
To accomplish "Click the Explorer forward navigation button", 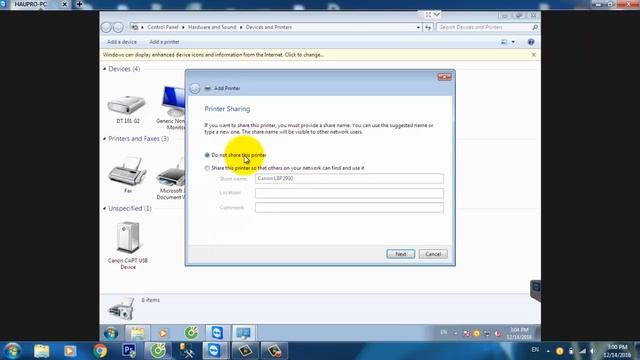I will click(118, 27).
